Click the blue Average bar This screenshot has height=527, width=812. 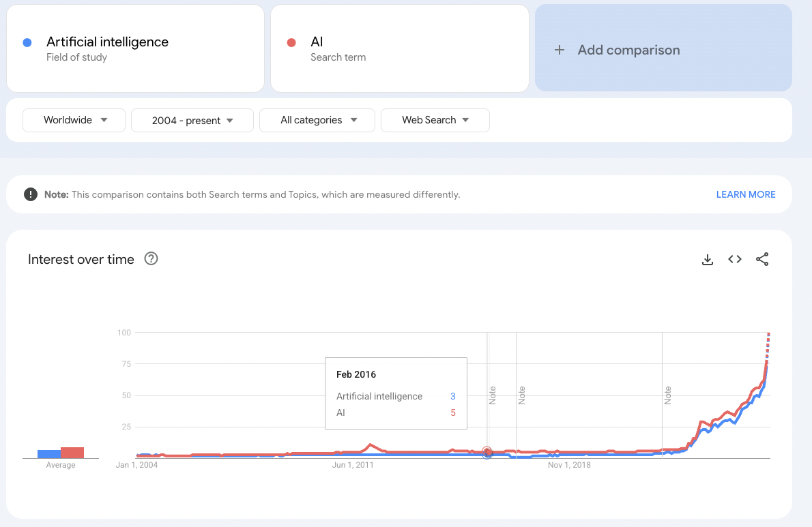pos(49,454)
